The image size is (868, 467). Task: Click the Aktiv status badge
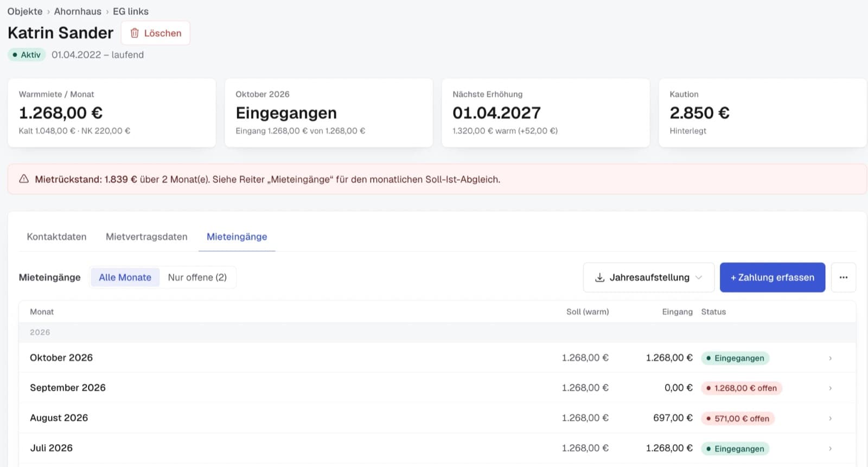tap(27, 55)
